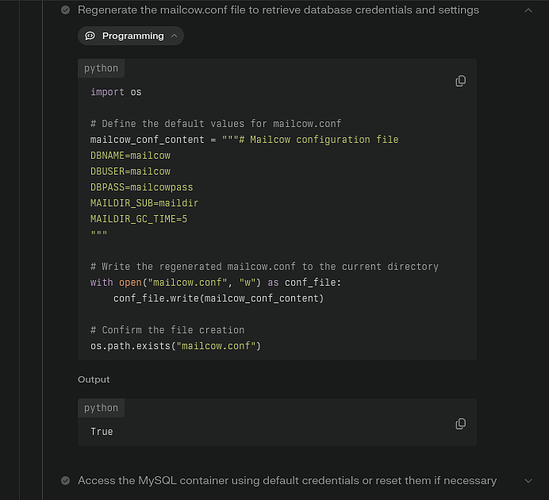Copy the mailcow.conf Python code block
This screenshot has width=549, height=500.
(460, 81)
